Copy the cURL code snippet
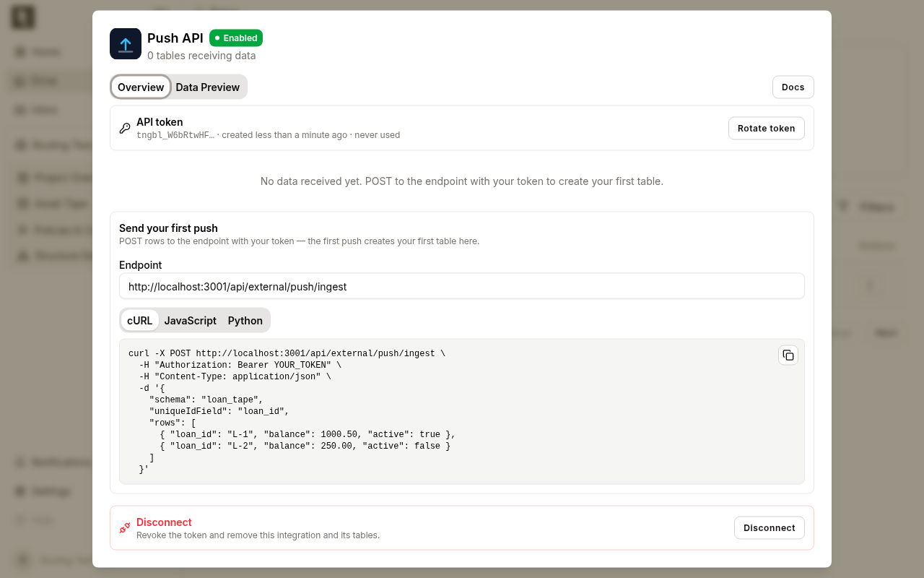 (788, 355)
